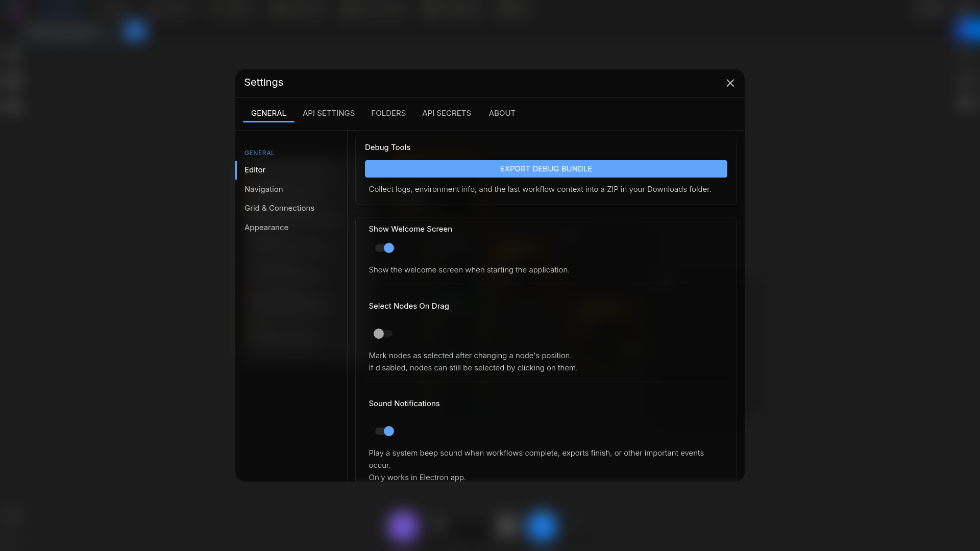
Task: Open the Grid & Connections settings
Action: pyautogui.click(x=279, y=208)
